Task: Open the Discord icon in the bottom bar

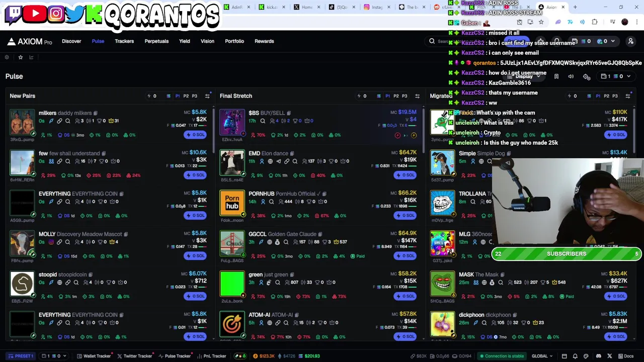Action: click(598, 356)
